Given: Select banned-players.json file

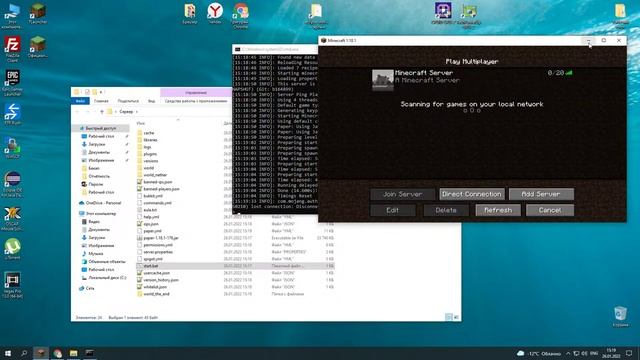Looking at the screenshot, I should [x=161, y=189].
